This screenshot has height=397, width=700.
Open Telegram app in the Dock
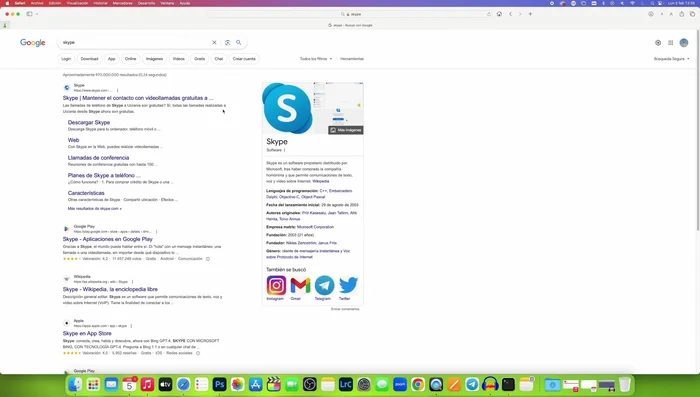[x=472, y=384]
